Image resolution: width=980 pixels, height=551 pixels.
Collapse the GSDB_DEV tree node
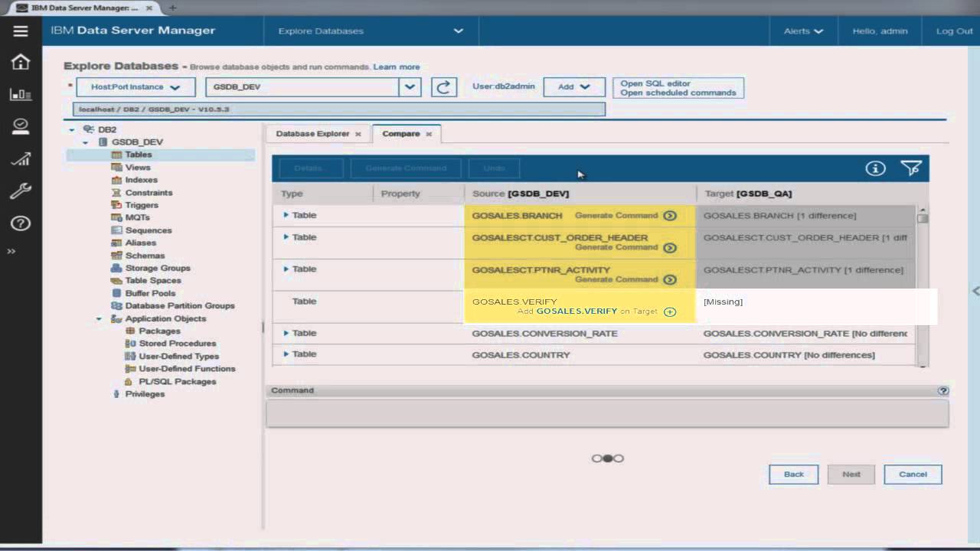(x=85, y=142)
